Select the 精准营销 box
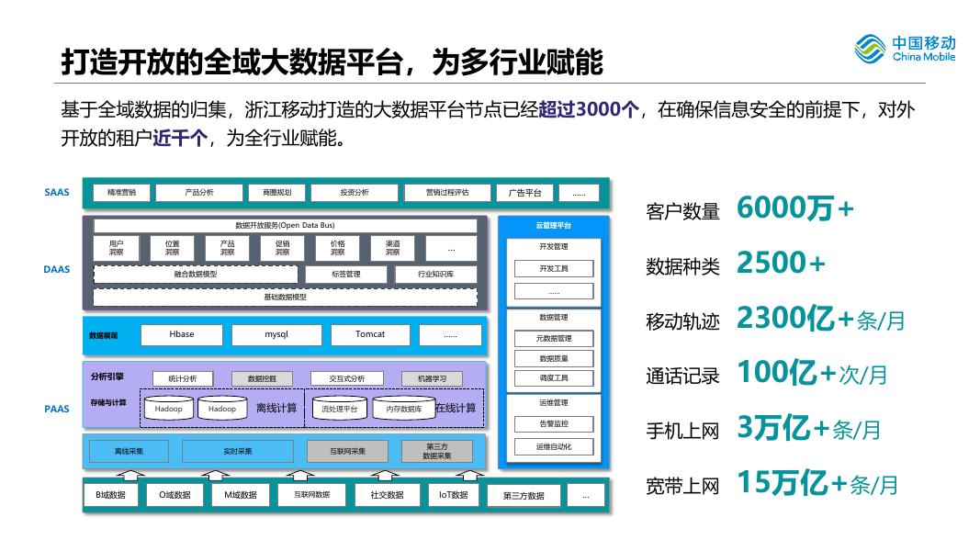Image resolution: width=980 pixels, height=551 pixels. click(121, 193)
